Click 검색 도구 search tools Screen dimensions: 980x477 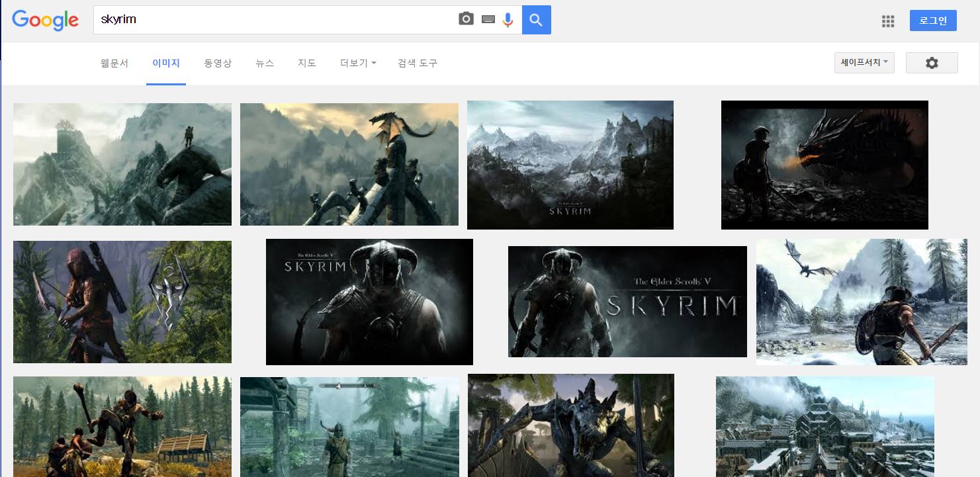click(418, 64)
